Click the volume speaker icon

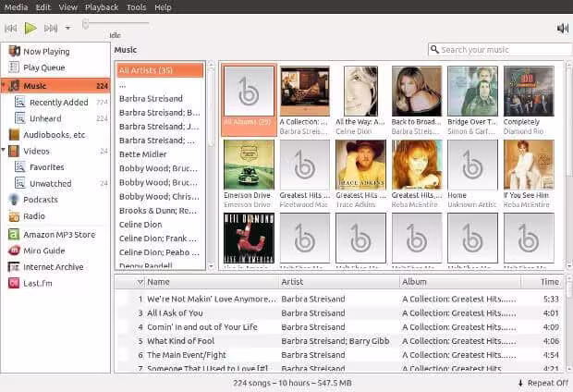562,28
